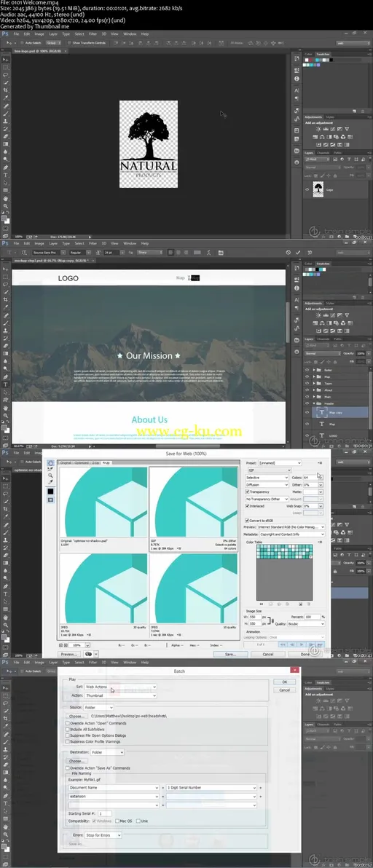Switch to the 2-Up tab in Save for Web

coord(95,463)
